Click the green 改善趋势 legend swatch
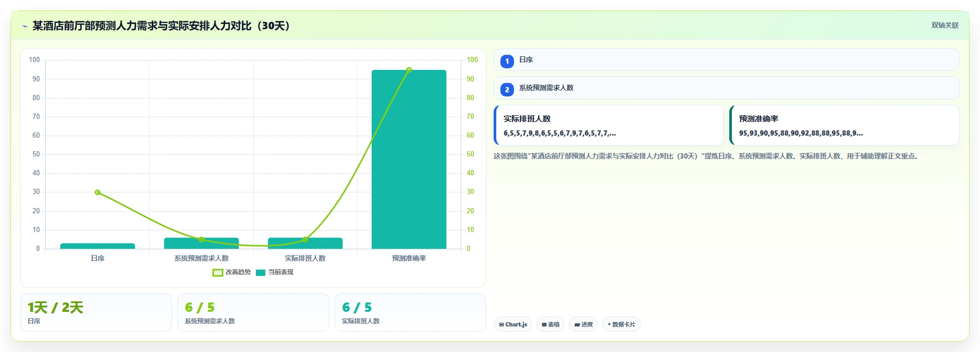 (218, 272)
